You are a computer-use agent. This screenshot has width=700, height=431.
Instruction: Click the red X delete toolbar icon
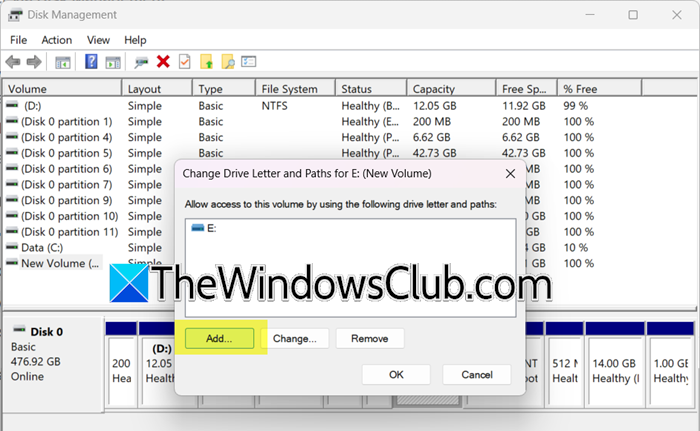[x=163, y=62]
